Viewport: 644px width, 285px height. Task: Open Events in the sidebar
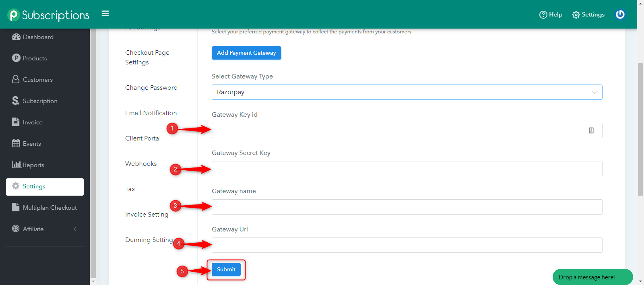[45, 144]
